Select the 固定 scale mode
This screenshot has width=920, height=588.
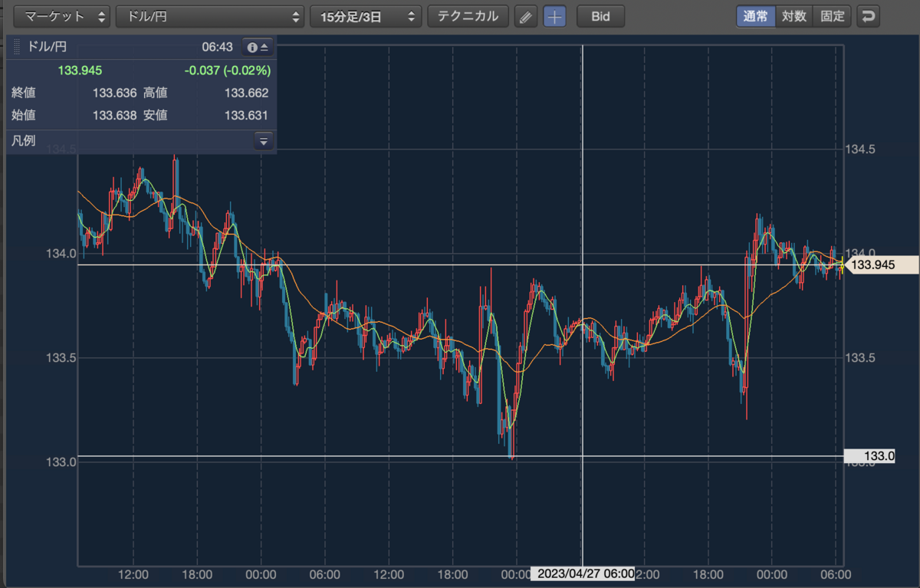[833, 16]
